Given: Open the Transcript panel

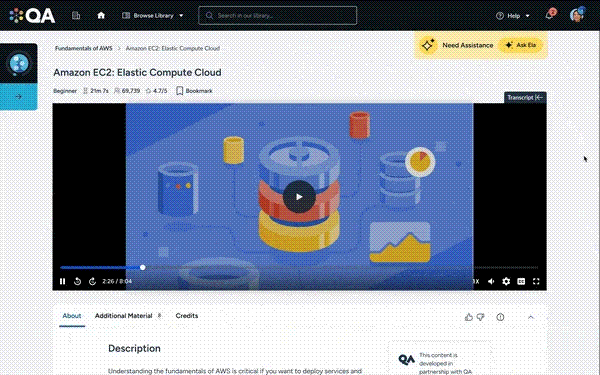Looking at the screenshot, I should pos(525,98).
